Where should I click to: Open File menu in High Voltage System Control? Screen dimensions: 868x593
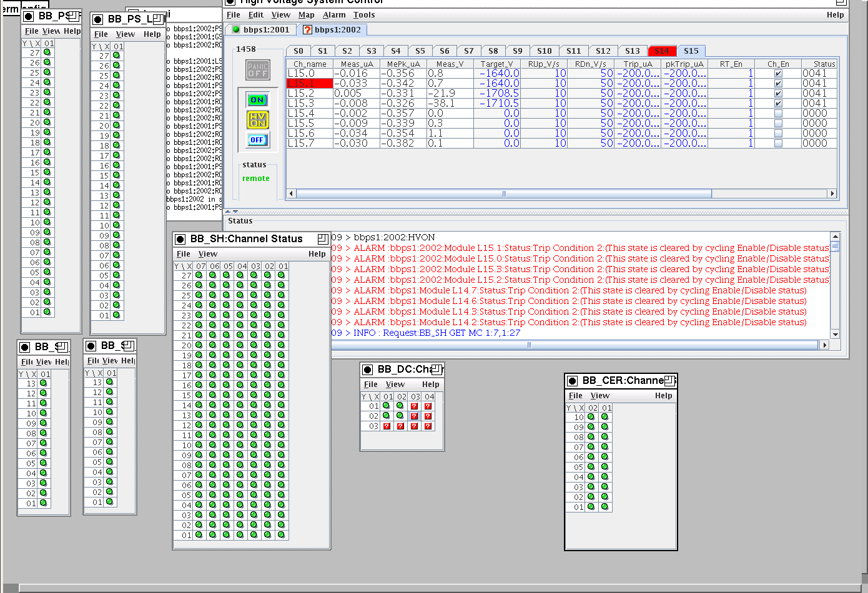click(234, 15)
